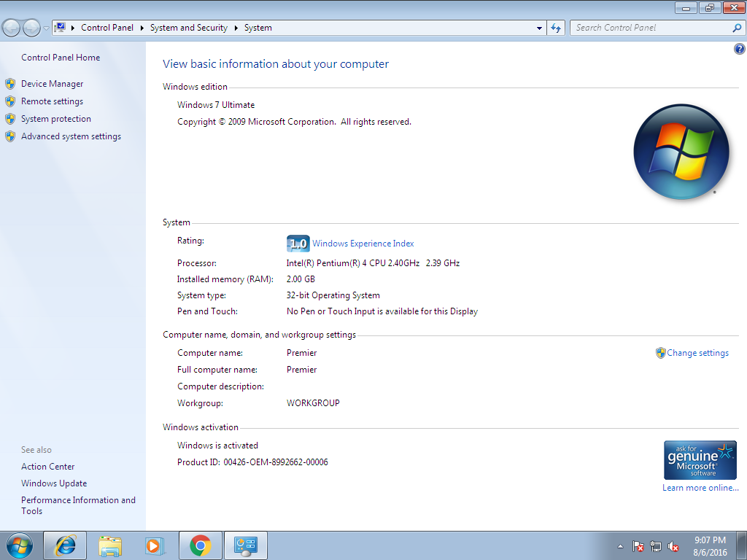Click the shield icon beside Remote settings
The width and height of the screenshot is (747, 560).
(x=10, y=101)
